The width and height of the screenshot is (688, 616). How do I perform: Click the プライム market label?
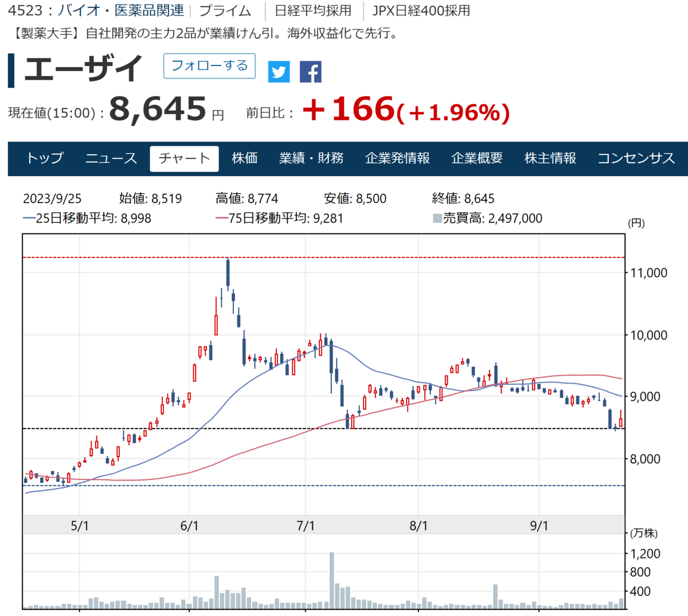(225, 10)
